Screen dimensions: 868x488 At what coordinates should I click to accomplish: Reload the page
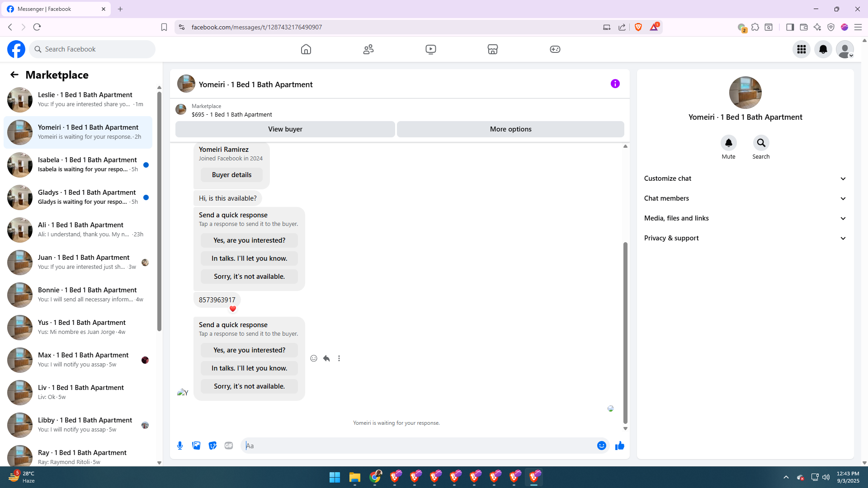tap(37, 27)
